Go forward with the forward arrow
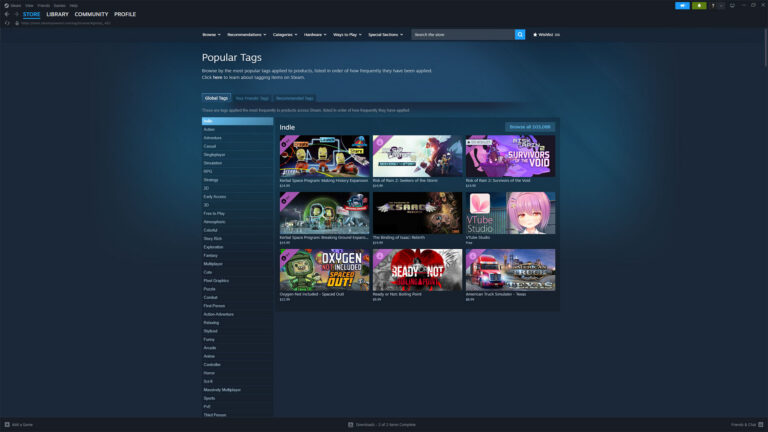Viewport: 768px width, 432px height. (x=16, y=14)
